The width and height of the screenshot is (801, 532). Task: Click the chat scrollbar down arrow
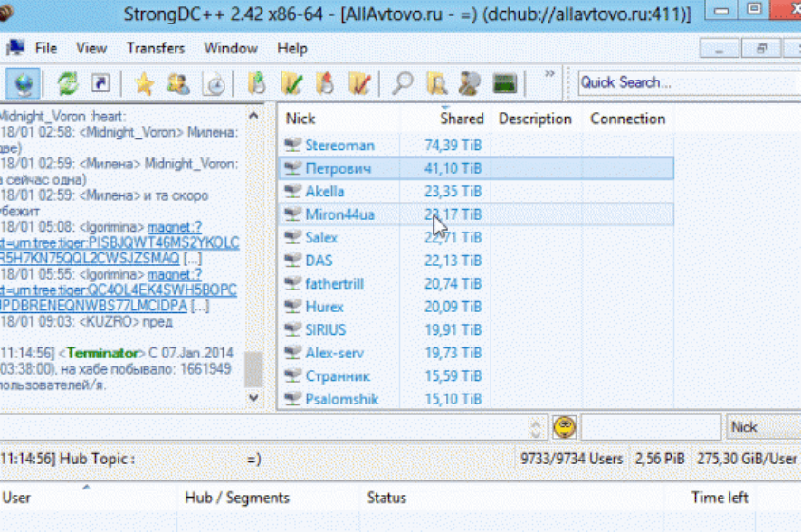click(x=254, y=398)
